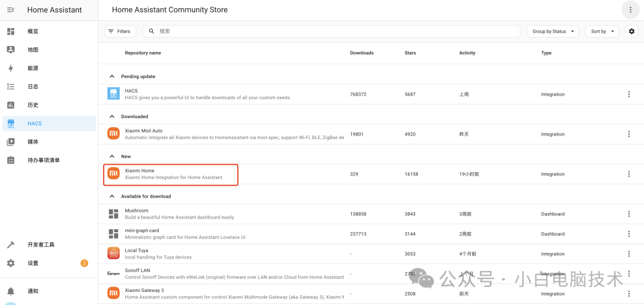Open the Xiaomi Home repository
Screen dimensions: 644x305
click(371, 174)
